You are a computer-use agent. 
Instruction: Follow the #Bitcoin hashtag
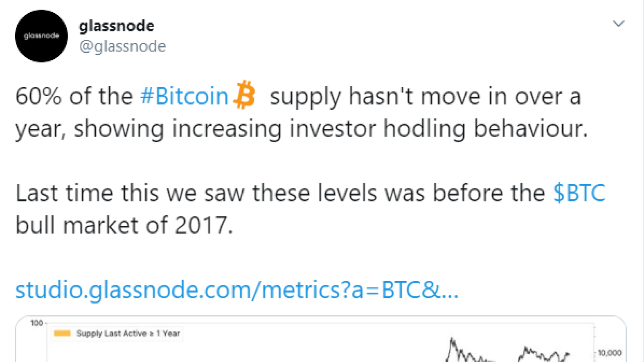[184, 97]
